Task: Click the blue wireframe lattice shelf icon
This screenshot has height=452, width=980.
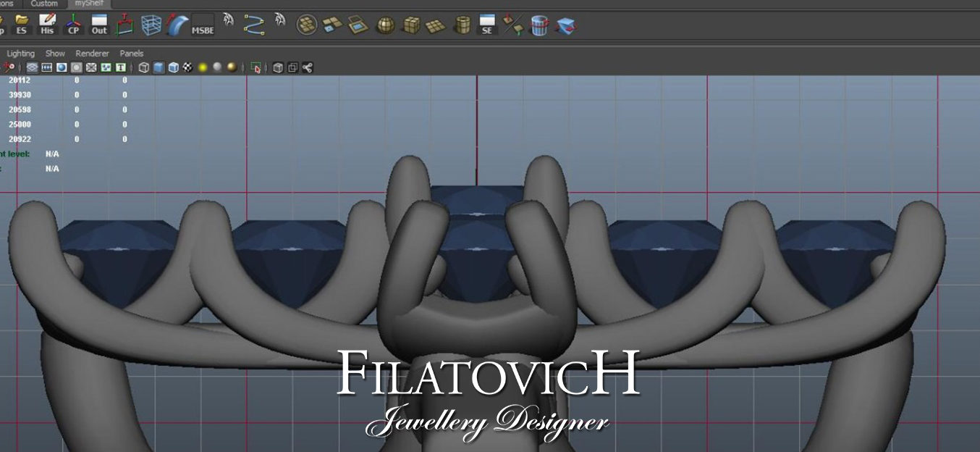Action: coord(151,25)
